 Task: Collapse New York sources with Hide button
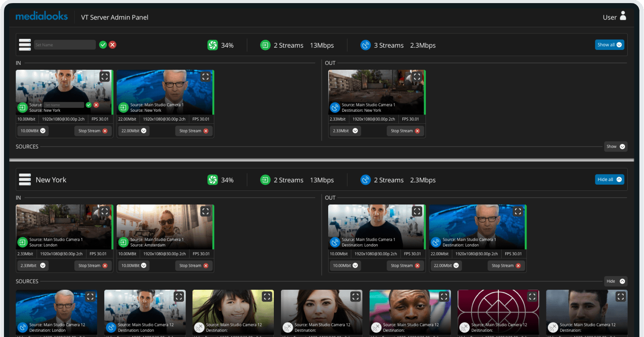click(x=615, y=281)
